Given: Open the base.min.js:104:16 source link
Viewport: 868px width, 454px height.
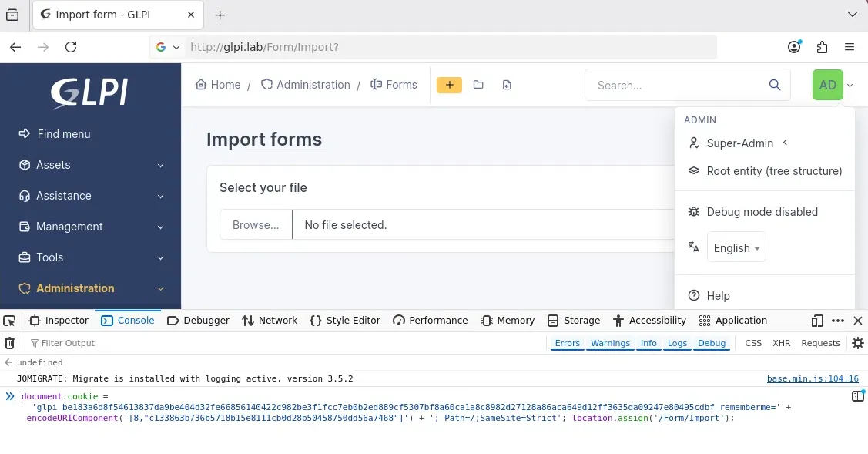Looking at the screenshot, I should (812, 378).
